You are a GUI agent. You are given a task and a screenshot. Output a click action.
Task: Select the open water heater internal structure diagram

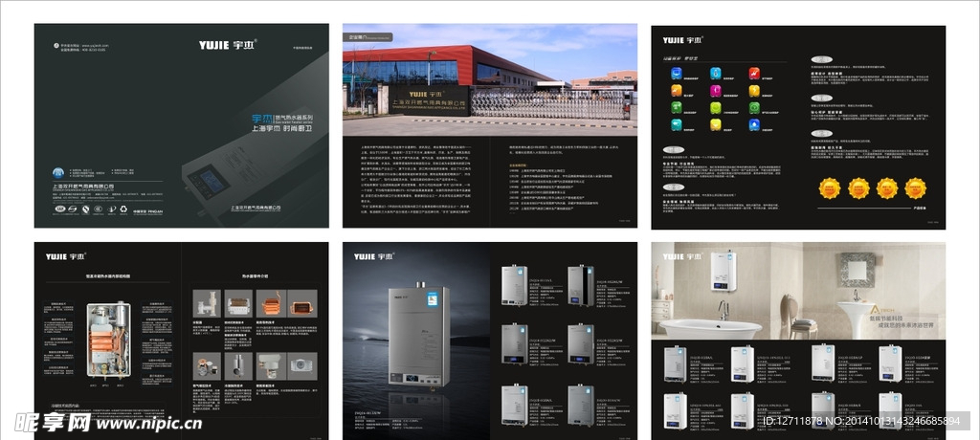click(x=108, y=340)
